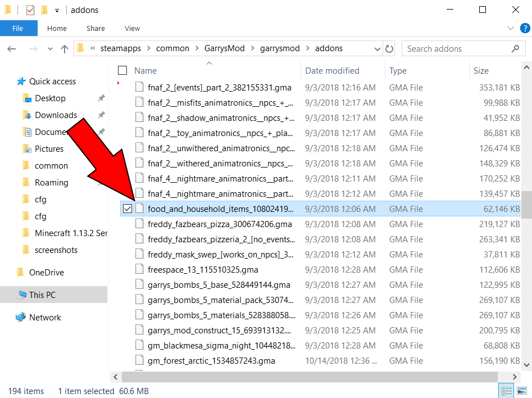Expand chevron after GarrysMod breadcrumb
The width and height of the screenshot is (532, 398).
(x=253, y=48)
